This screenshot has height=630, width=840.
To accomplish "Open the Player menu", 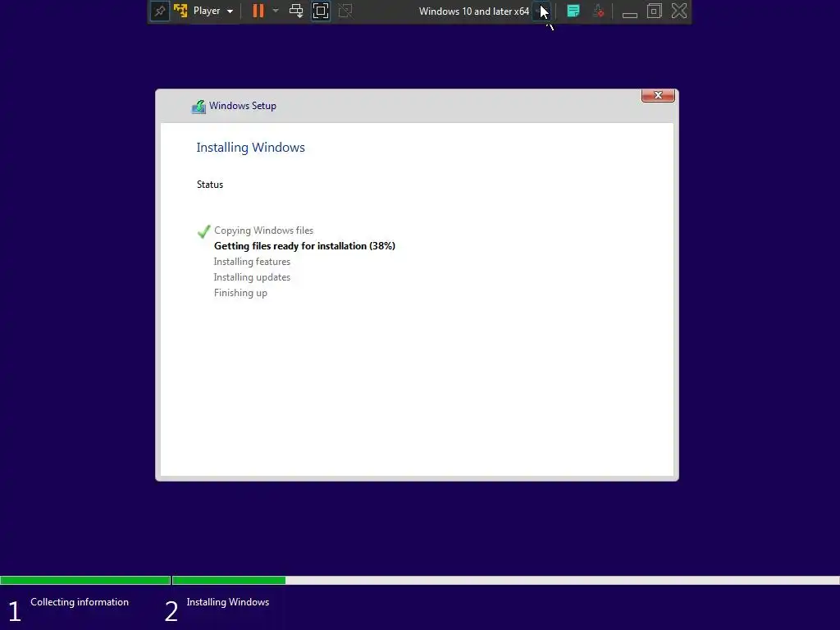I will (212, 11).
